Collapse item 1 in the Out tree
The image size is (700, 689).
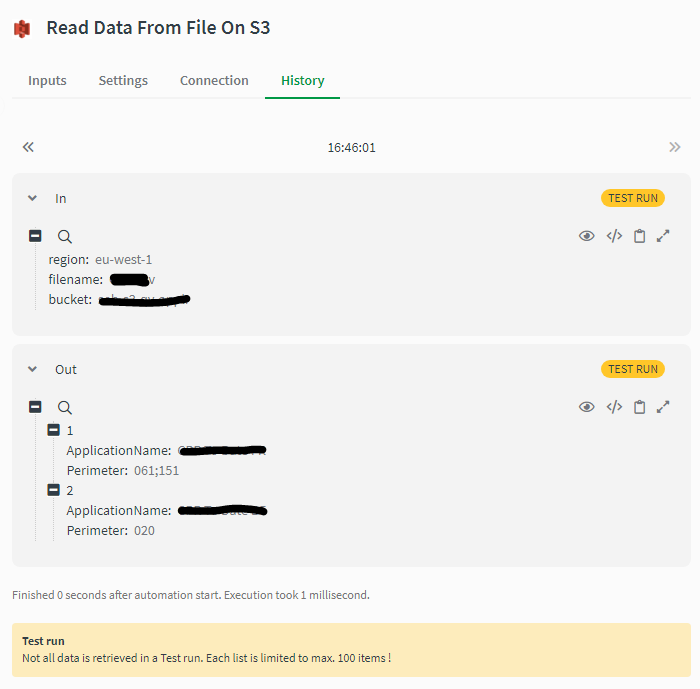54,430
